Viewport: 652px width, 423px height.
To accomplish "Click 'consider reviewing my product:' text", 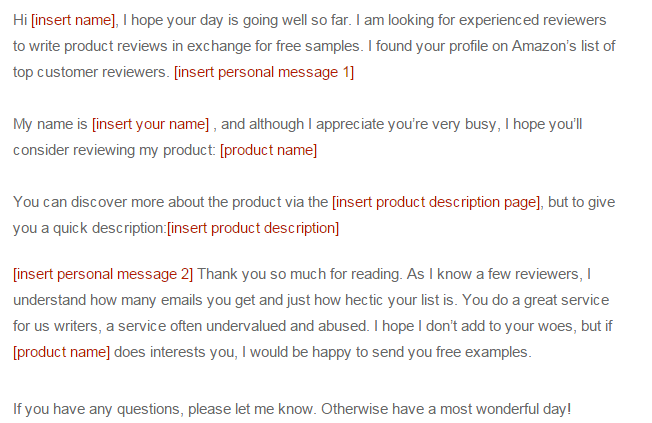I will [114, 150].
